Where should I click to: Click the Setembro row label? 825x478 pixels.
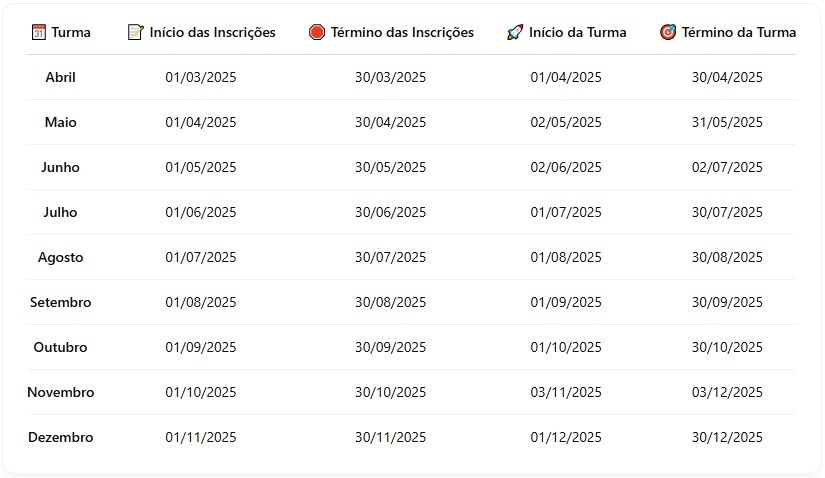tap(61, 302)
